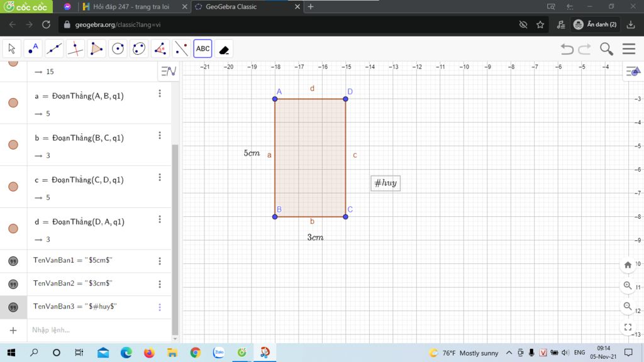Select the Point tool
This screenshot has width=644, height=362.
point(33,49)
